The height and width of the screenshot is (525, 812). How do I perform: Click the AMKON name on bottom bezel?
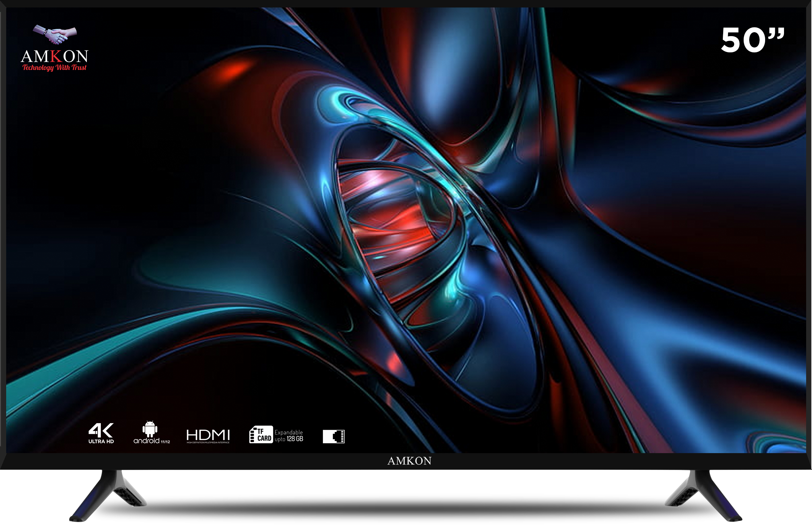pyautogui.click(x=409, y=461)
